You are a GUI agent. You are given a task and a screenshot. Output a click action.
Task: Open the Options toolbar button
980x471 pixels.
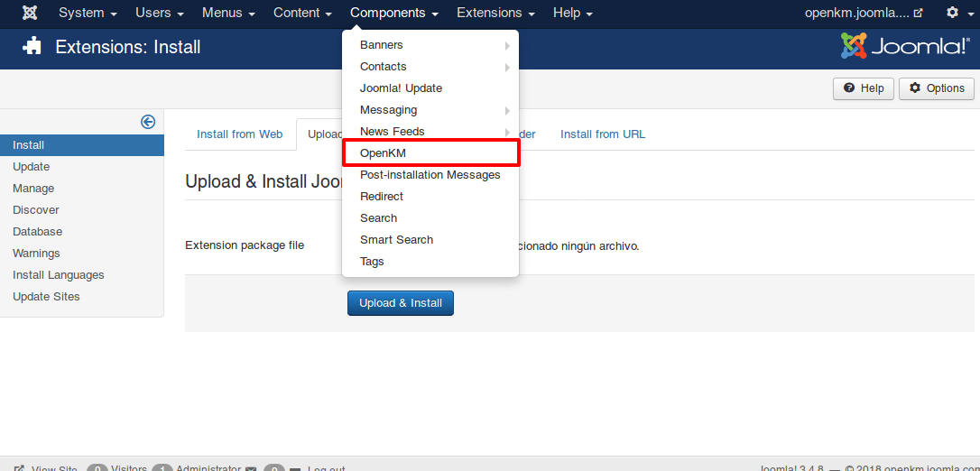point(937,88)
